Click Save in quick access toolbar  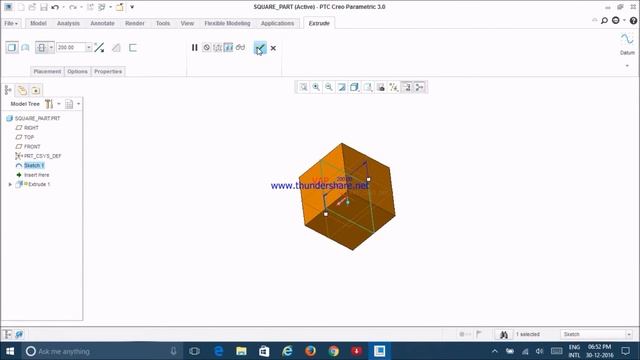click(44, 7)
